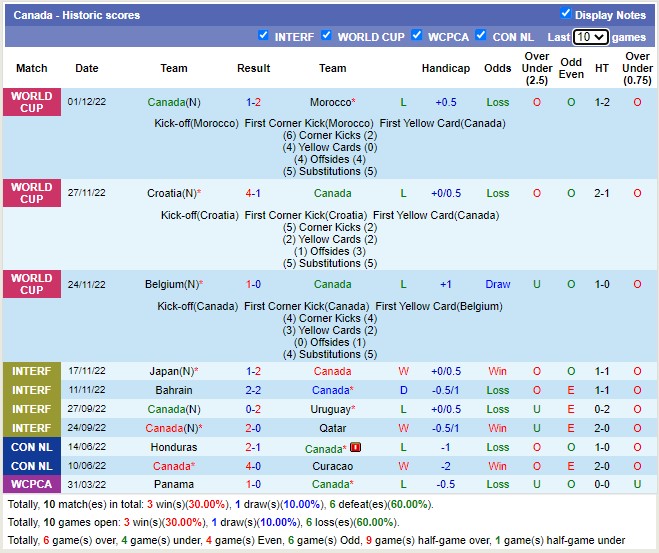This screenshot has height=553, width=659.
Task: Click the Bahrain team name
Action: pos(174,391)
